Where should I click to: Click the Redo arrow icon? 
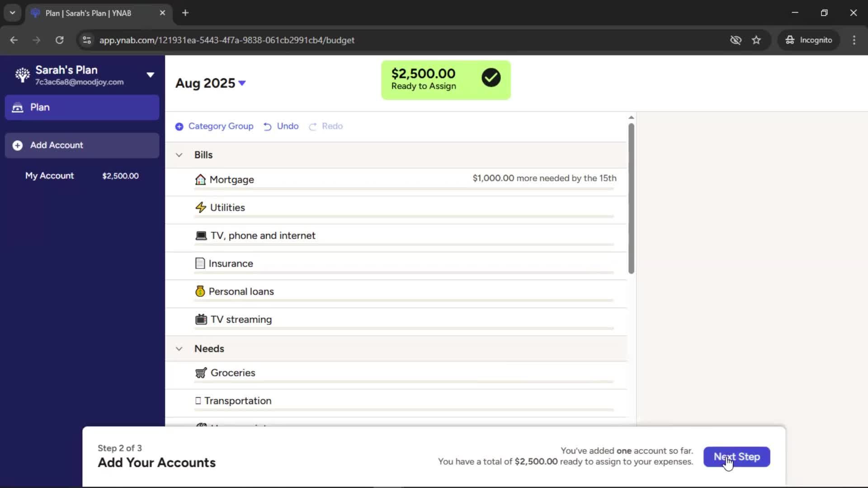[313, 127]
